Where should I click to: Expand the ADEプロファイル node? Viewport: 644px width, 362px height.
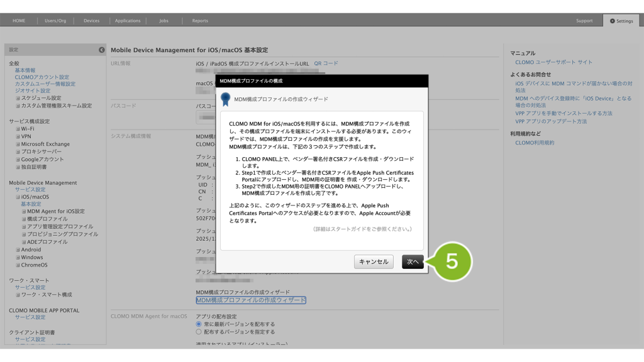[x=24, y=242]
